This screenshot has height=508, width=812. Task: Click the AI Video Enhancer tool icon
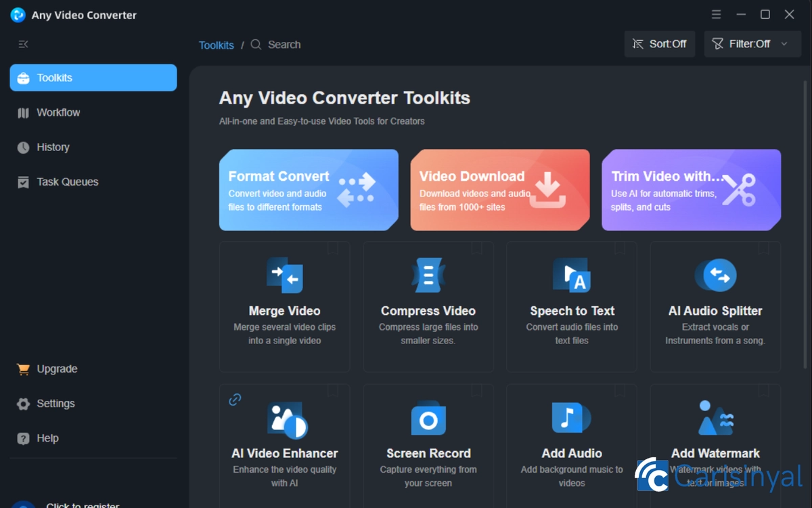tap(288, 421)
